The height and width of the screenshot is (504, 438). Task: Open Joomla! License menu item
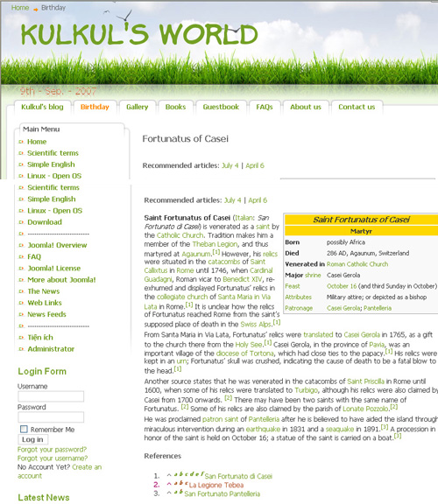(x=53, y=269)
